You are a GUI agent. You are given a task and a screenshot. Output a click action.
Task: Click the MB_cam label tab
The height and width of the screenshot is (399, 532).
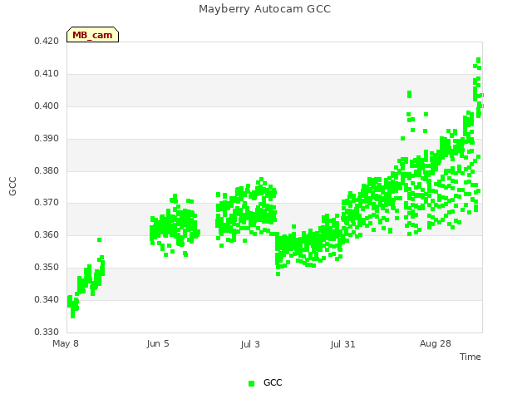[x=92, y=35]
